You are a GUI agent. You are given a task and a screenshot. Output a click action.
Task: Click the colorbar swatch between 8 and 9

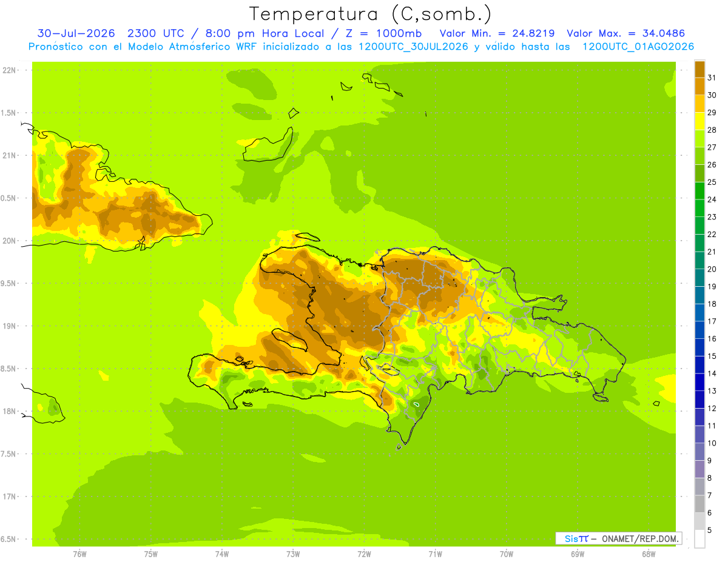(x=699, y=469)
